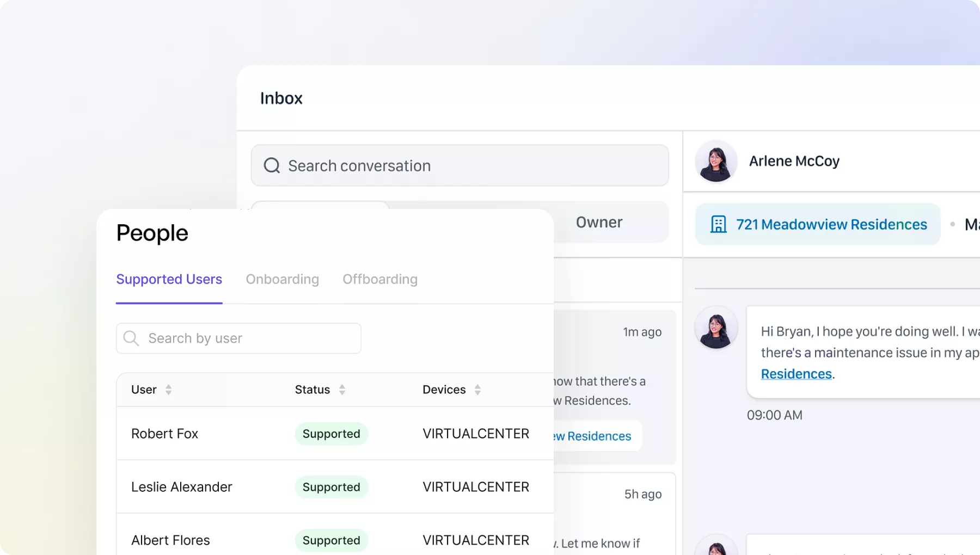The image size is (980, 555).
Task: Sort table by User column arrows
Action: point(168,390)
